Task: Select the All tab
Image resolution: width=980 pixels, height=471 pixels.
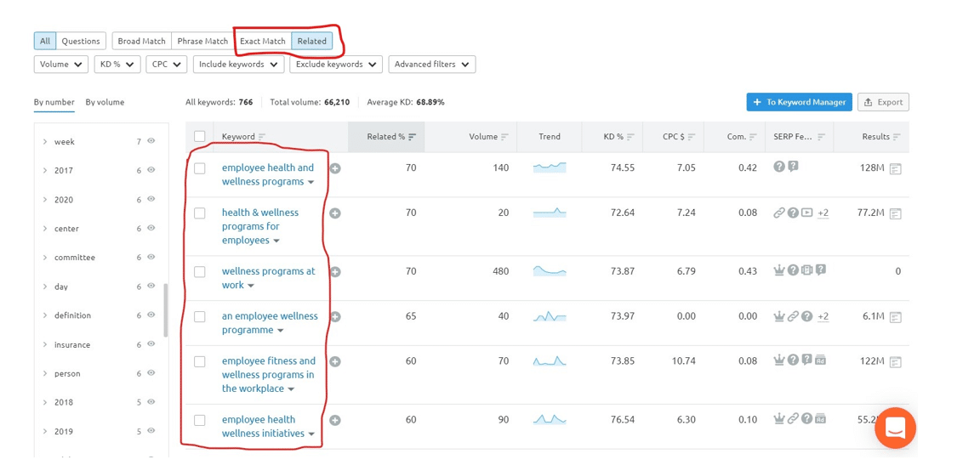Action: coord(45,41)
